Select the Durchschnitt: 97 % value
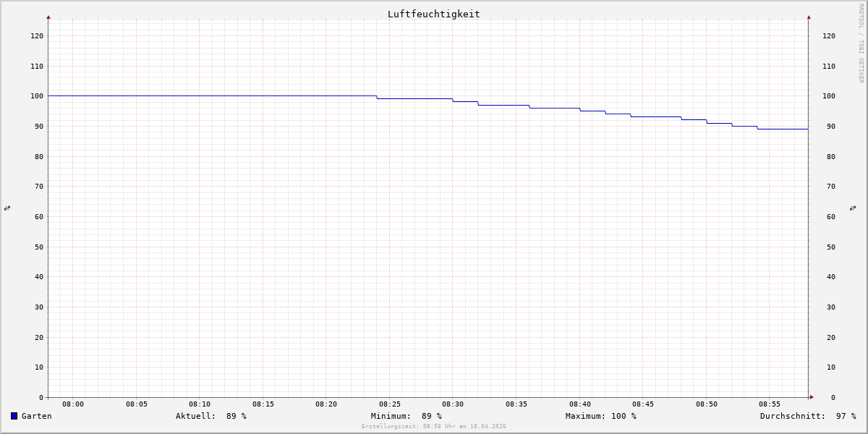Screen dimensions: 868x434 (808, 416)
